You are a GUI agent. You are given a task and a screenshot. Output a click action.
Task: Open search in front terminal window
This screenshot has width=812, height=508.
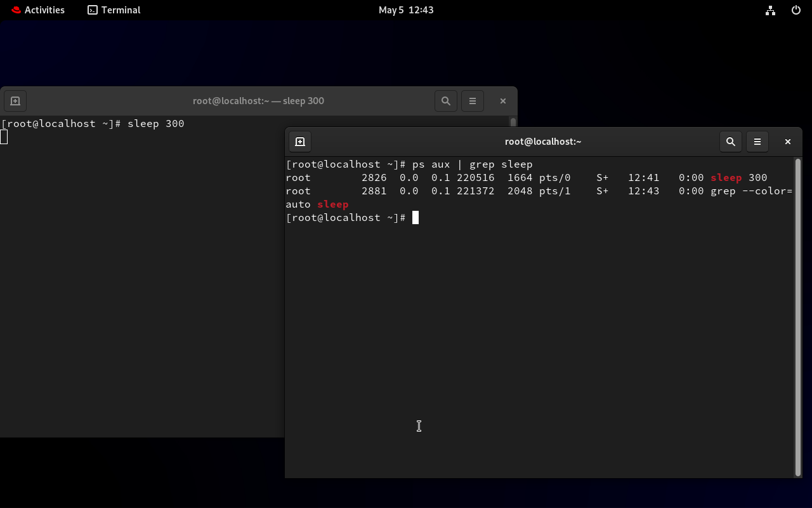731,142
